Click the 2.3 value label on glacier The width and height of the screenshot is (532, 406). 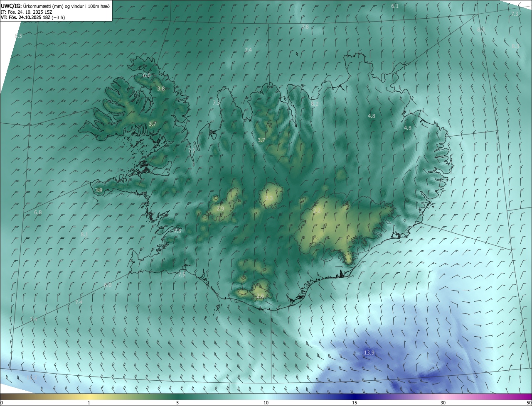coord(269,198)
